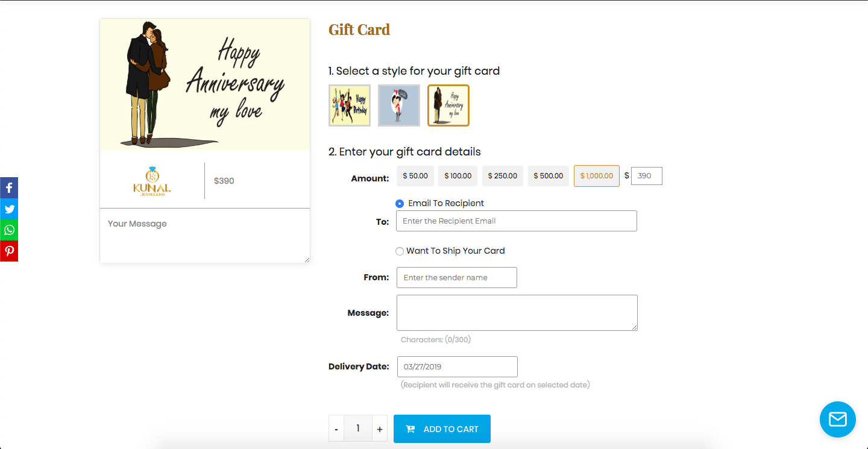Share the gift card on Facebook
The image size is (868, 449).
[9, 187]
